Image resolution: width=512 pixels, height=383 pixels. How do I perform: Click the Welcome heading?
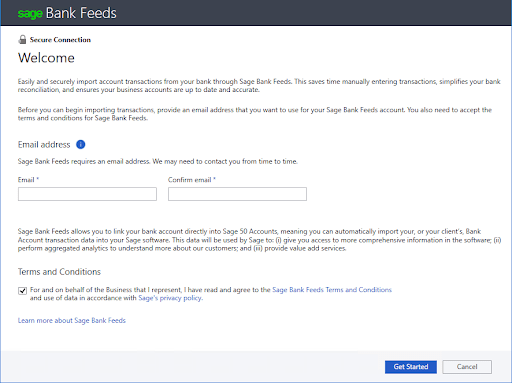(x=46, y=58)
